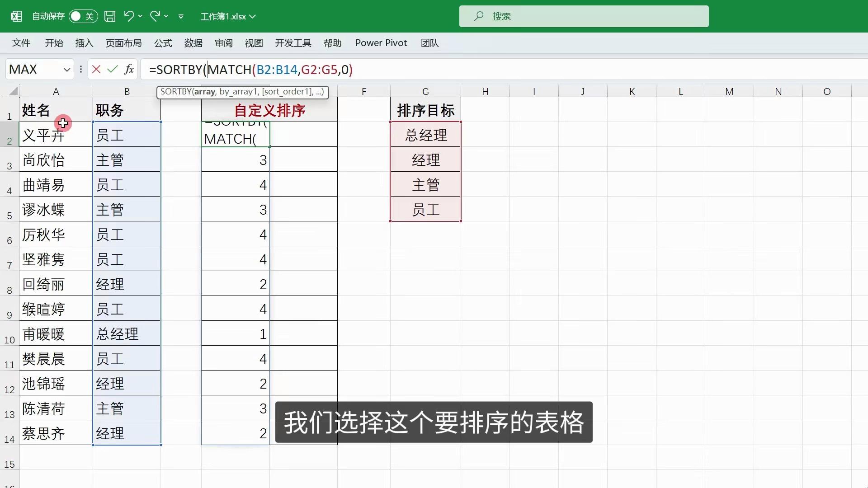Click the 排序目标 header cell
The width and height of the screenshot is (868, 488).
(425, 110)
